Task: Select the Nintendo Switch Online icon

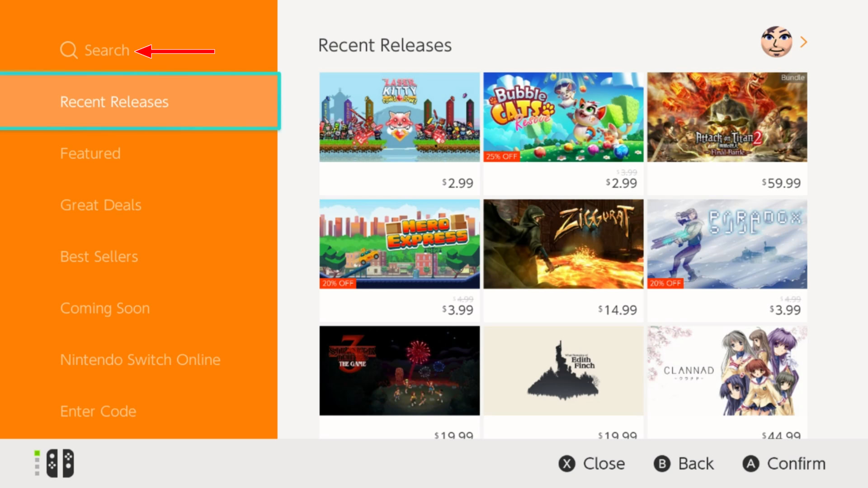Action: click(140, 359)
